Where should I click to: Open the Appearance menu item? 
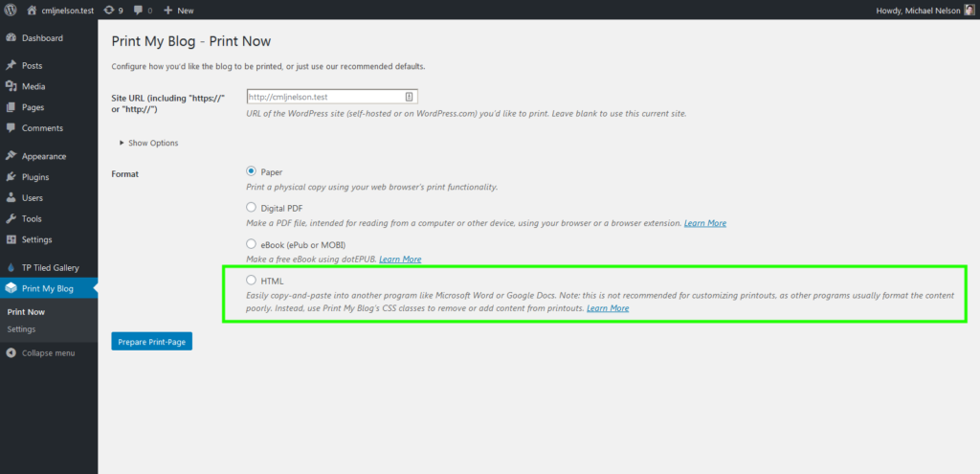(x=44, y=156)
